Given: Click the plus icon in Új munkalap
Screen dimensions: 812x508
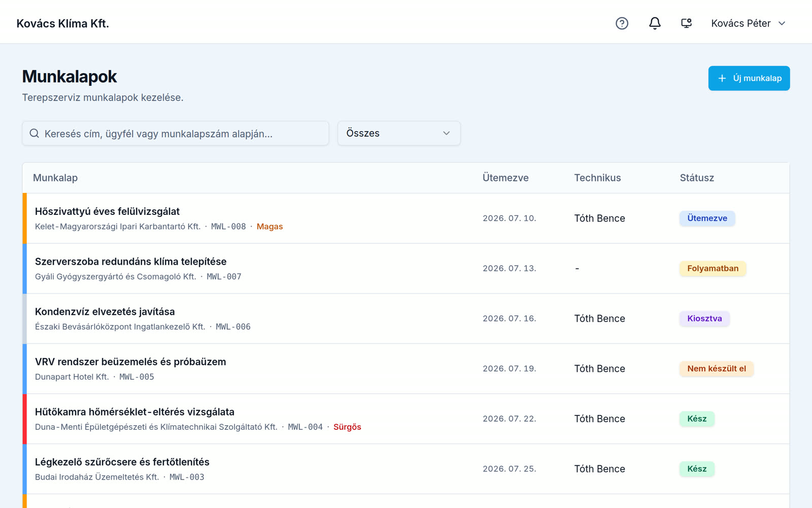Looking at the screenshot, I should pyautogui.click(x=722, y=78).
